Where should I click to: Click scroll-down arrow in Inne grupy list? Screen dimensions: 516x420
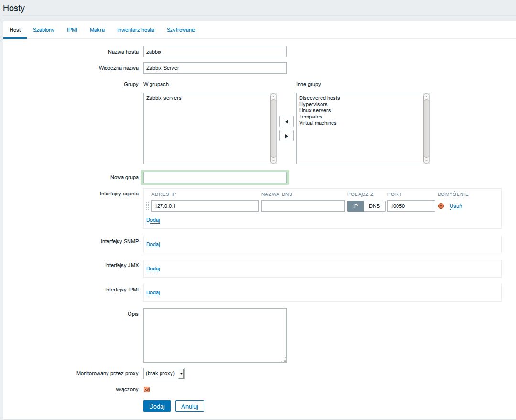click(427, 160)
